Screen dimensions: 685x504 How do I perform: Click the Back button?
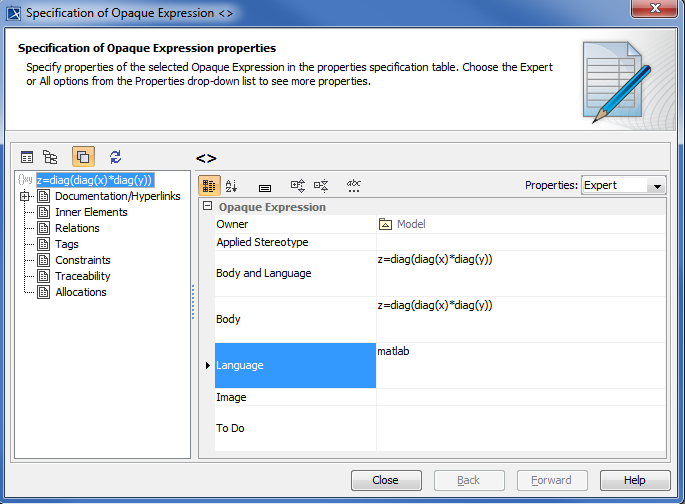pyautogui.click(x=469, y=480)
